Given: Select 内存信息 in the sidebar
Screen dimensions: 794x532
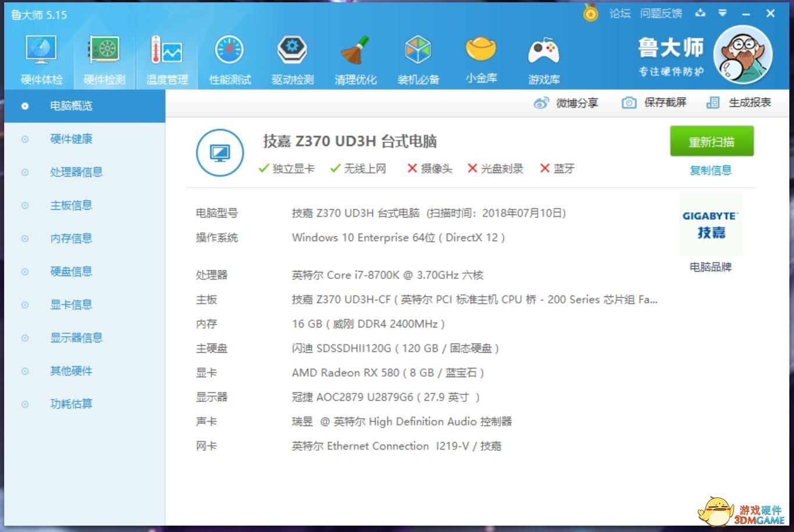Looking at the screenshot, I should (85, 238).
